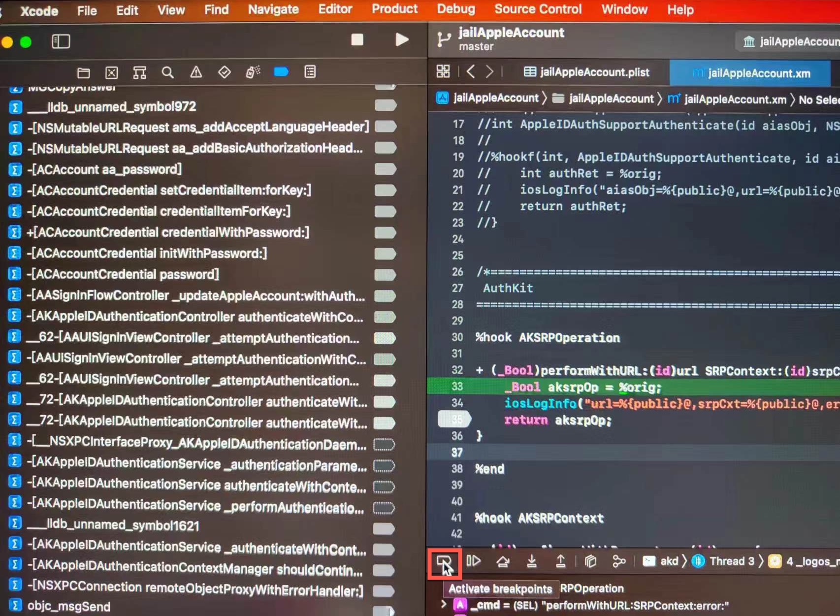Switch to jailAppleAccount.xm tab
This screenshot has height=616, width=840.
(750, 73)
